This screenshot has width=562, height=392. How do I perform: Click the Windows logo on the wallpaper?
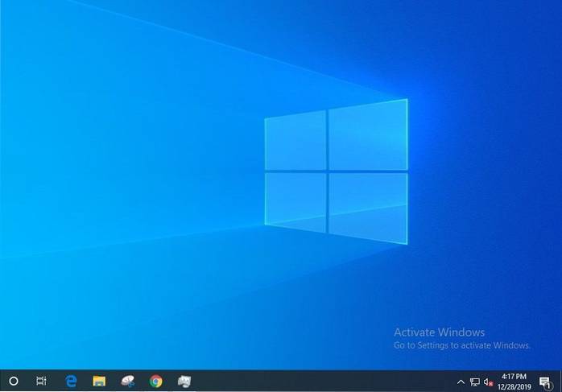(x=336, y=171)
